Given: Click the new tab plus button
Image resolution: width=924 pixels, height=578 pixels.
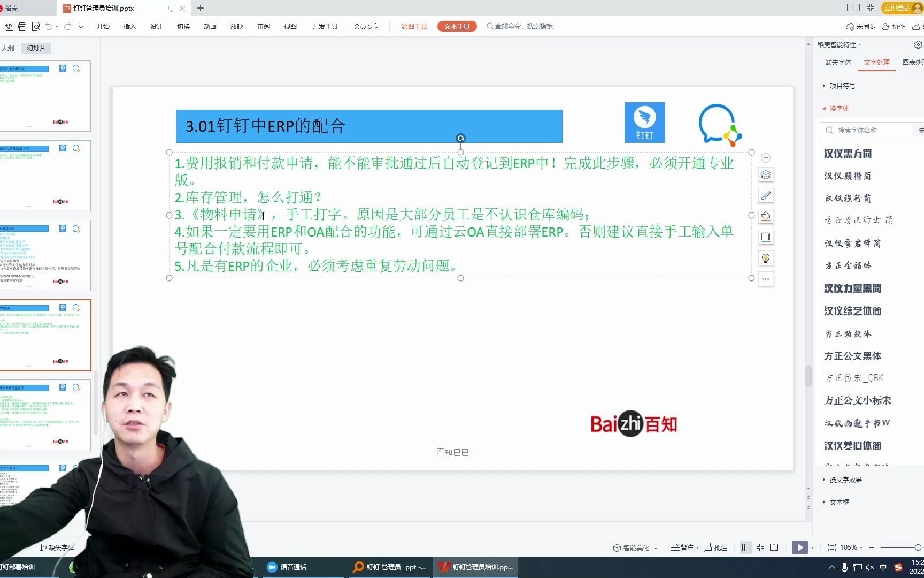Looking at the screenshot, I should [x=201, y=8].
